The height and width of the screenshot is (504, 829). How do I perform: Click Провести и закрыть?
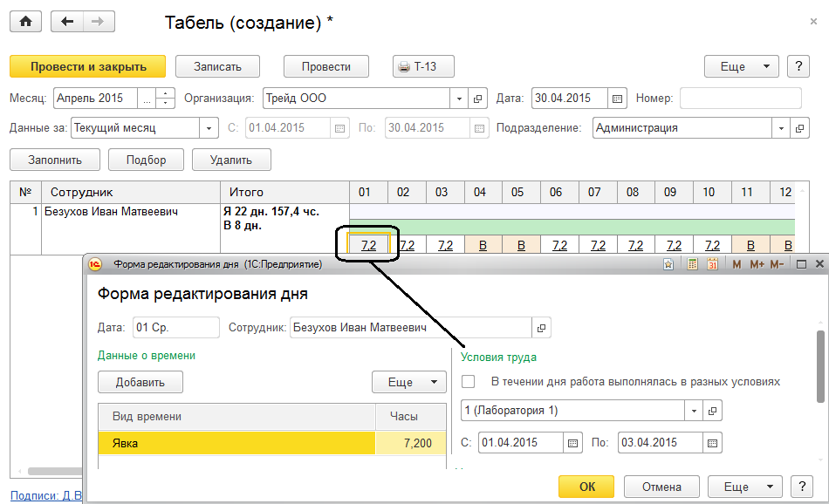88,66
